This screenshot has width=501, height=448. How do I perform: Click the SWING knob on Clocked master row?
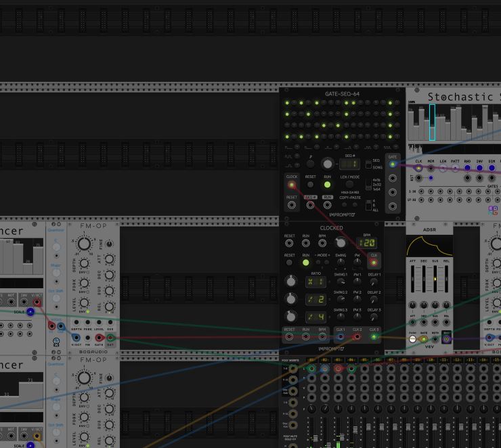point(341,263)
